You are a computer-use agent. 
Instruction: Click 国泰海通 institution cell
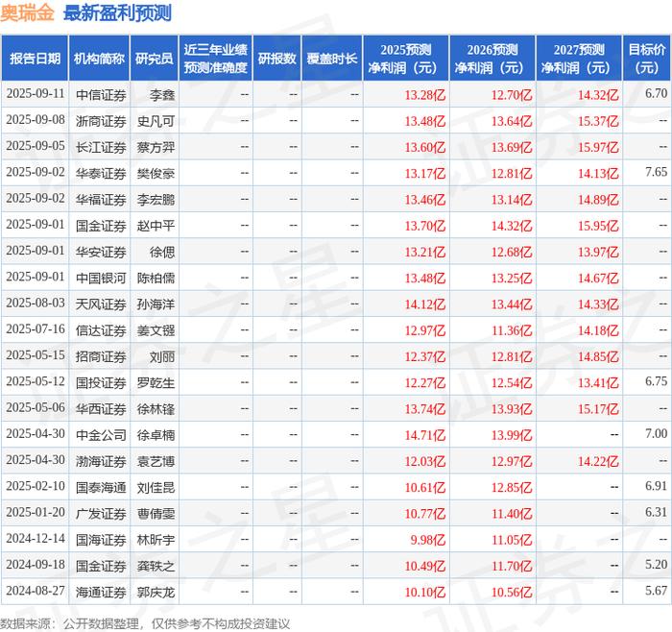click(101, 487)
